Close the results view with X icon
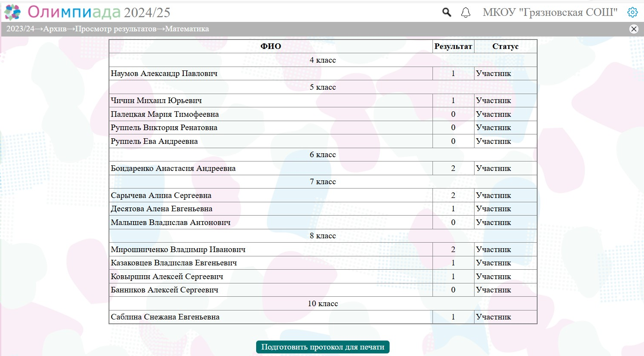644x356 pixels. click(634, 29)
